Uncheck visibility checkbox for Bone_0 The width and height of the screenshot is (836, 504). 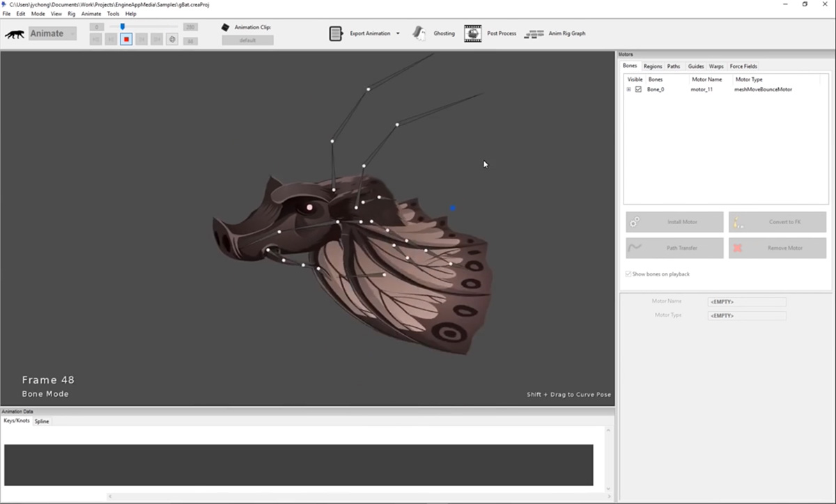coord(638,90)
